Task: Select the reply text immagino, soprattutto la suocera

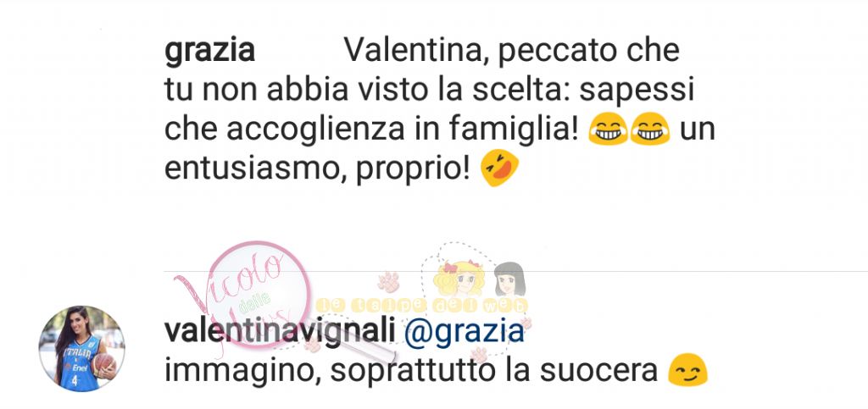Action: click(x=411, y=371)
